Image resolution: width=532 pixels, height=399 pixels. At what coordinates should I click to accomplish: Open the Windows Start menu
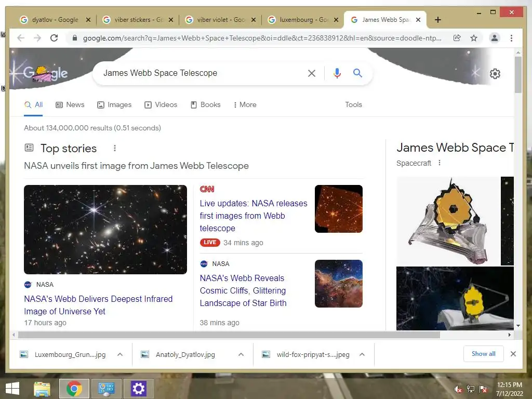click(12, 389)
